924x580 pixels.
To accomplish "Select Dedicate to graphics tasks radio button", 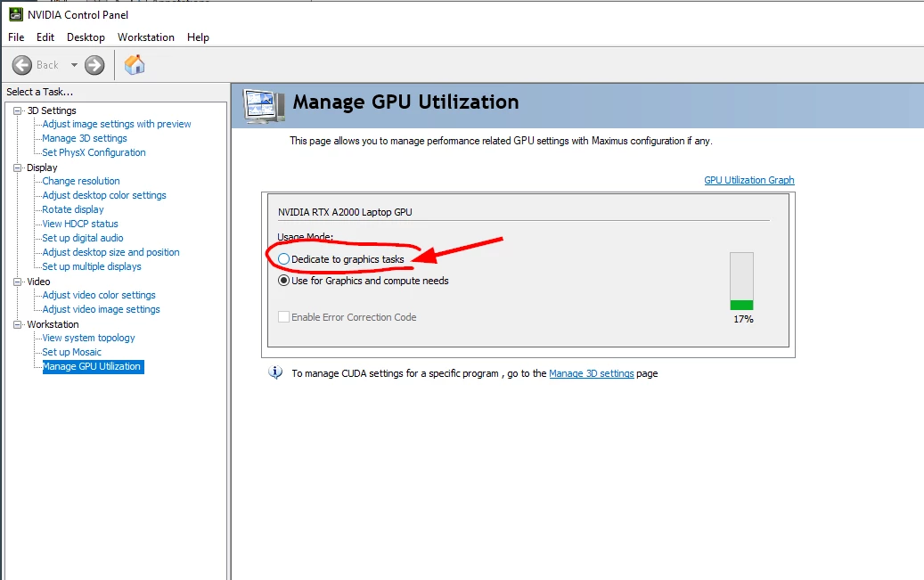I will tap(283, 258).
